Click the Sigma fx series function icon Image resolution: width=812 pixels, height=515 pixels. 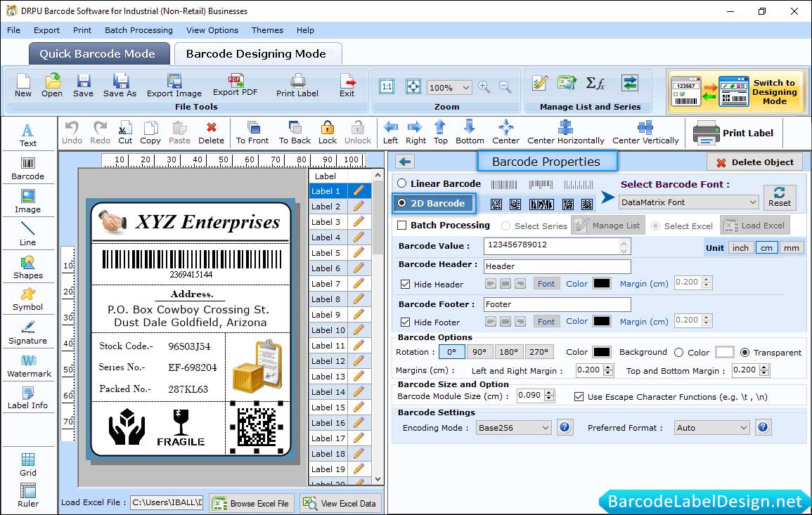[595, 83]
